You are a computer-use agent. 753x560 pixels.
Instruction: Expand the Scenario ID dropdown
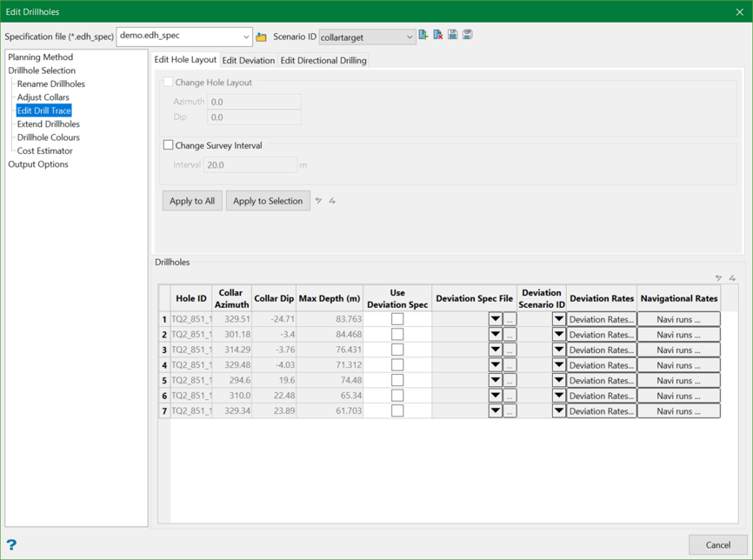(409, 37)
